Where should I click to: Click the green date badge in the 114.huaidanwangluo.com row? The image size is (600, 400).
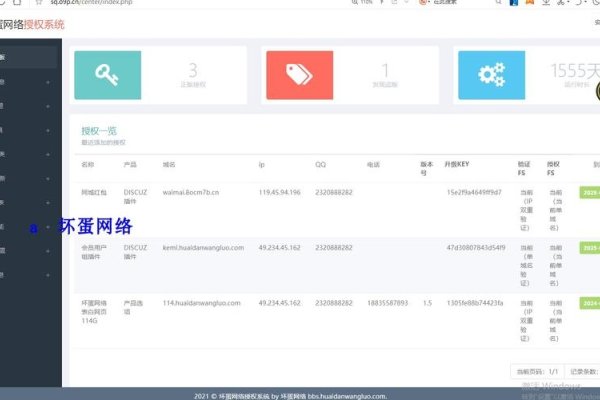pyautogui.click(x=590, y=304)
